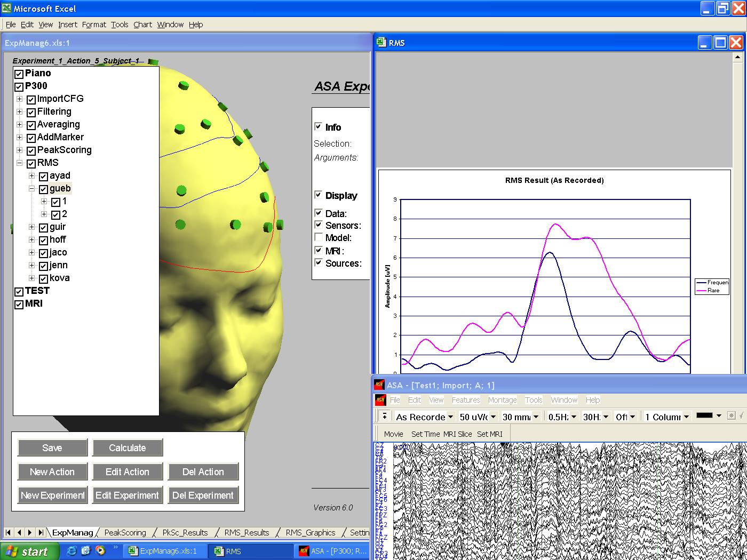Click the greyed checkmark icon in ASA toolbar
This screenshot has height=560, width=747.
pos(742,415)
